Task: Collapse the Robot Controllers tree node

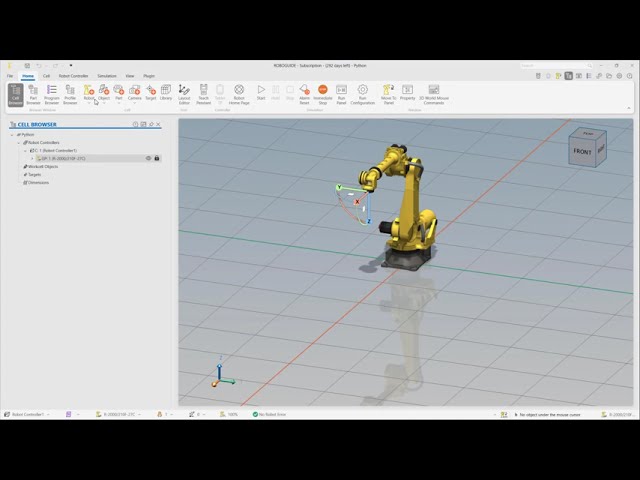Action: [19, 143]
